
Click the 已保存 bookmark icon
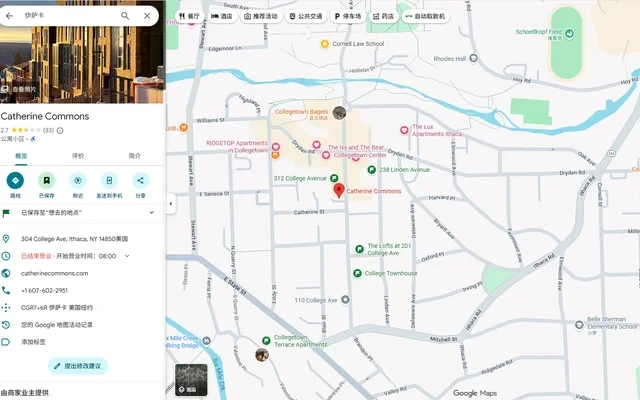click(x=46, y=181)
